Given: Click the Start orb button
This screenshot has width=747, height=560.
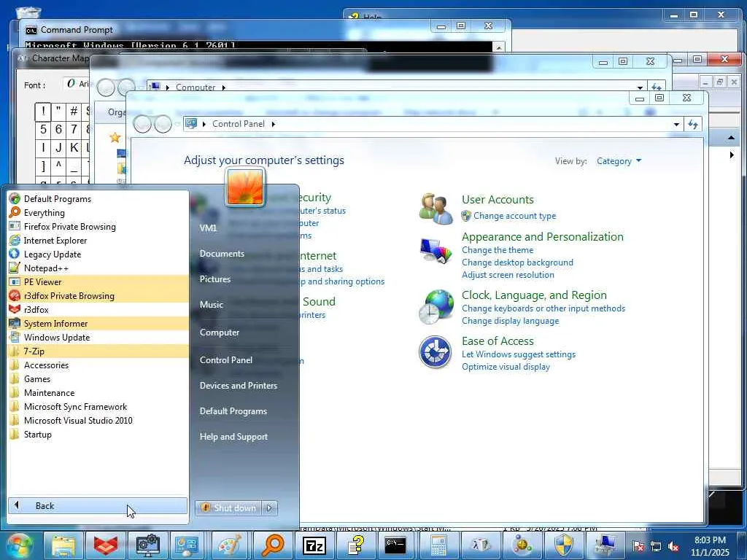Looking at the screenshot, I should point(19,545).
